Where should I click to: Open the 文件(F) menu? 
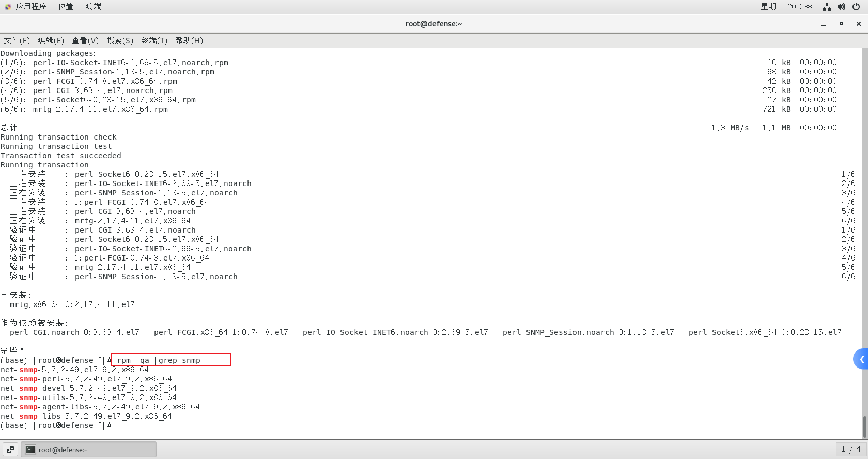pyautogui.click(x=17, y=40)
